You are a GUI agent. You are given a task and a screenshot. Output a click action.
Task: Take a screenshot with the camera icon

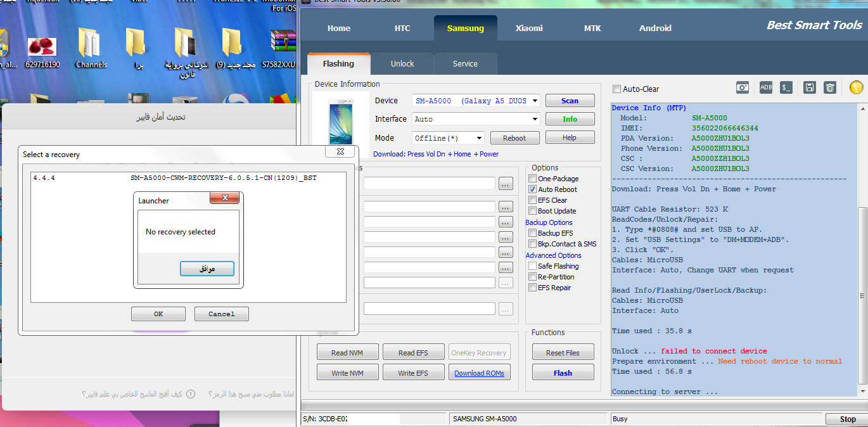click(743, 88)
